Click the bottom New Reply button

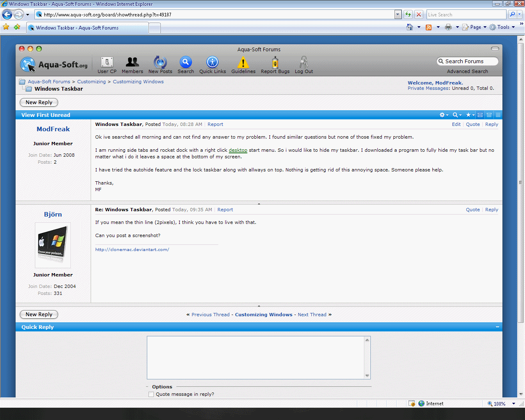tap(39, 315)
